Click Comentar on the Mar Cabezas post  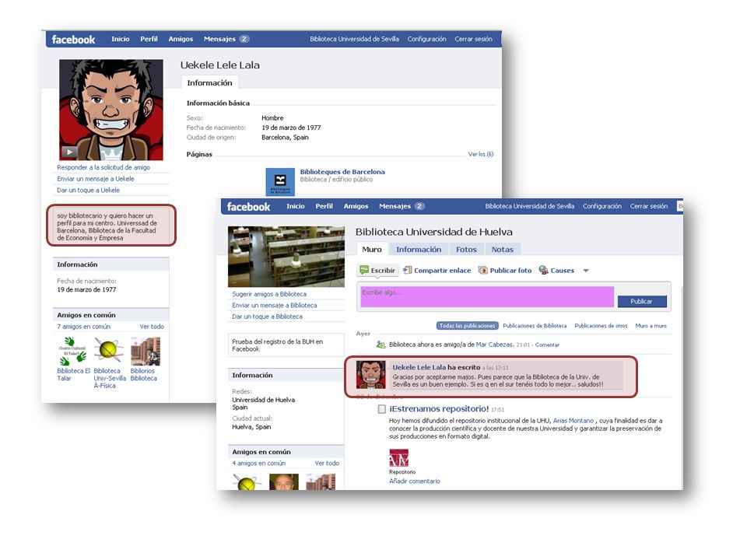547,345
